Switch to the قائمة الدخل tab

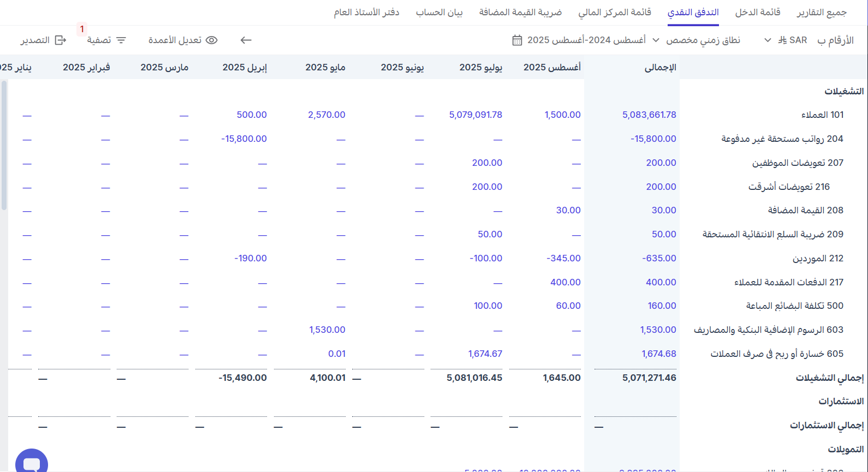[x=757, y=12]
